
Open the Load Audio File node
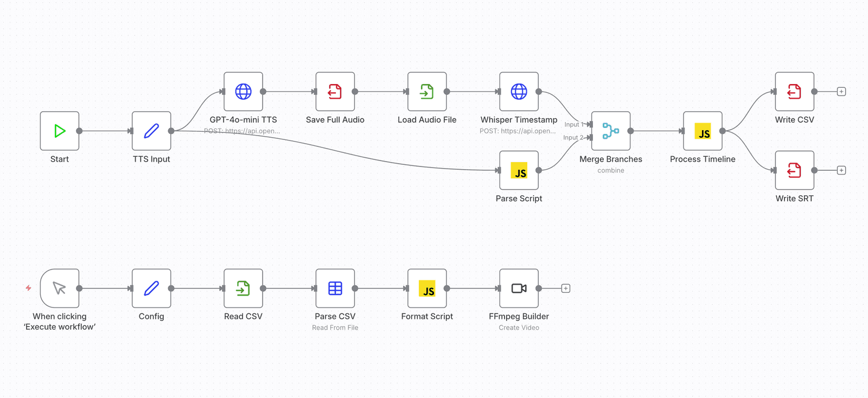pyautogui.click(x=427, y=92)
